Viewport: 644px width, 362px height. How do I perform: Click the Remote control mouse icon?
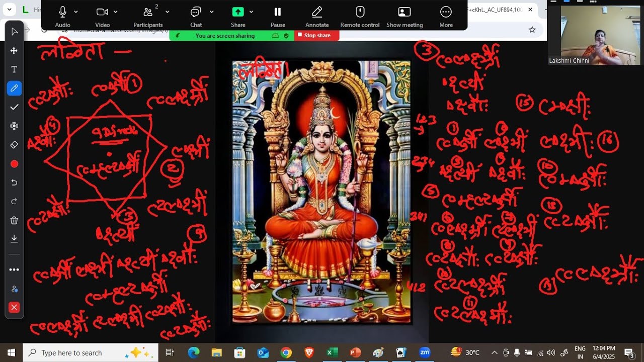tap(360, 16)
